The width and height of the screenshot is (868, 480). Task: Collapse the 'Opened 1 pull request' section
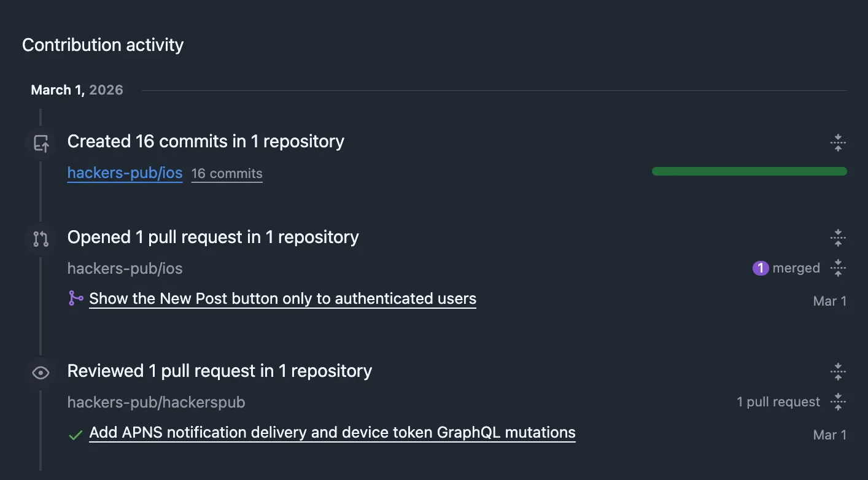tap(837, 238)
